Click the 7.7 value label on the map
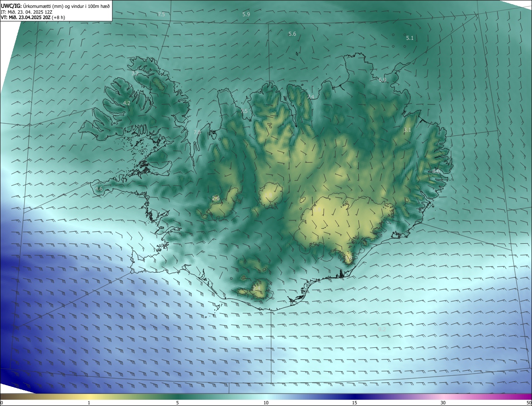The image size is (532, 406). point(135,73)
